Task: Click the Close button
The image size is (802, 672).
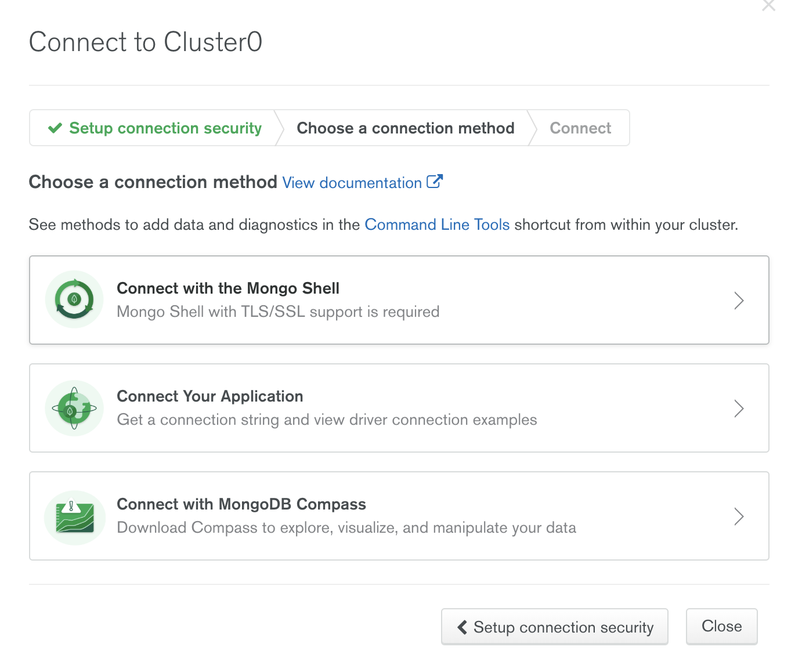Action: coord(721,626)
